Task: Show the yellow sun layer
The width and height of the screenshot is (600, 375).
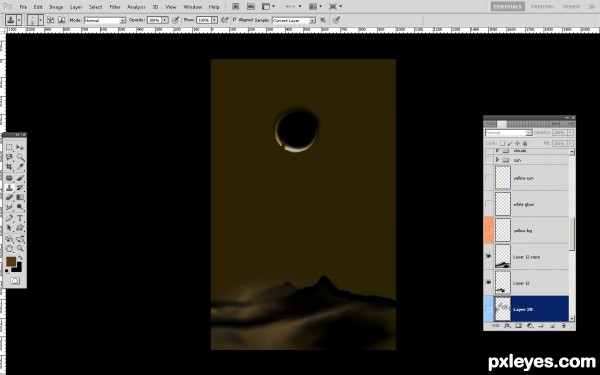Action: click(x=488, y=178)
